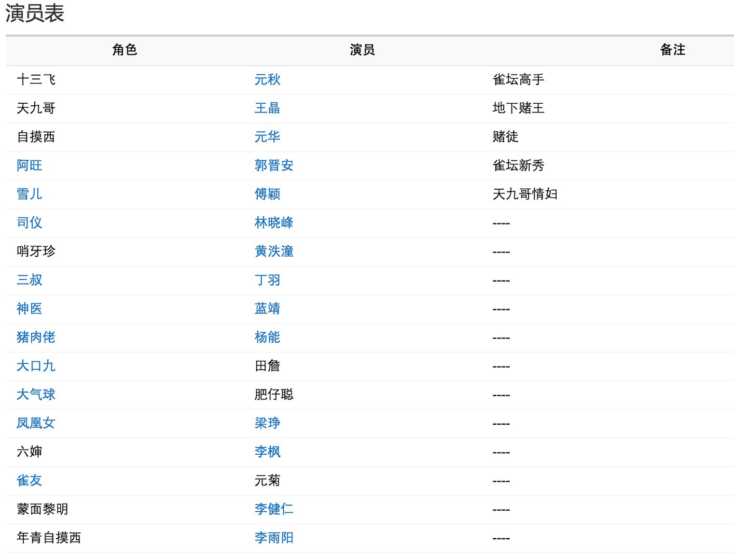Click the 猪肉佬 role link
734x560 pixels.
pos(36,337)
